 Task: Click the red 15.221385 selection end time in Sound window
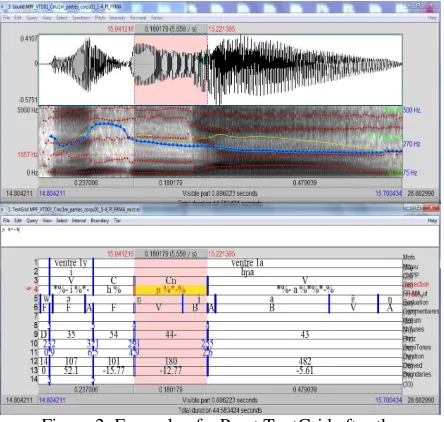pos(221,29)
